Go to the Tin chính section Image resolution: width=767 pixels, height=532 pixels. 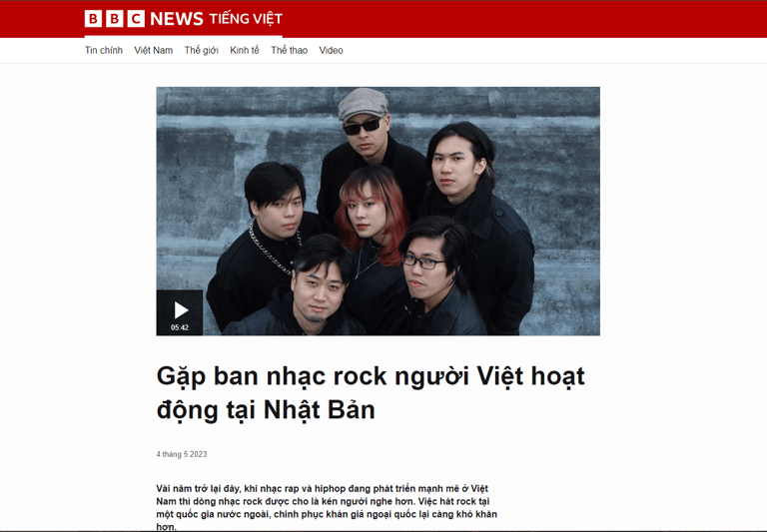pyautogui.click(x=104, y=50)
